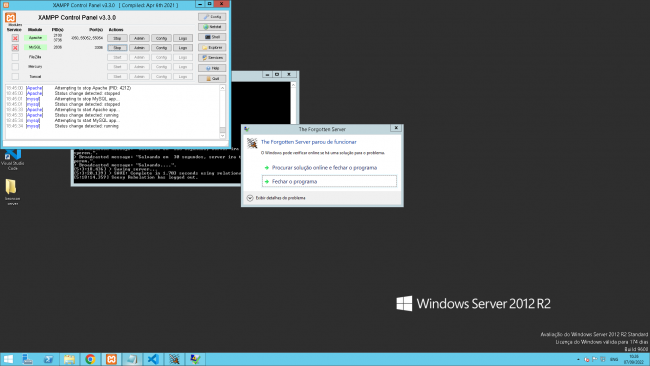Screen dimensions: 650x366
Task: Open XAMPP Help
Action: 212,68
